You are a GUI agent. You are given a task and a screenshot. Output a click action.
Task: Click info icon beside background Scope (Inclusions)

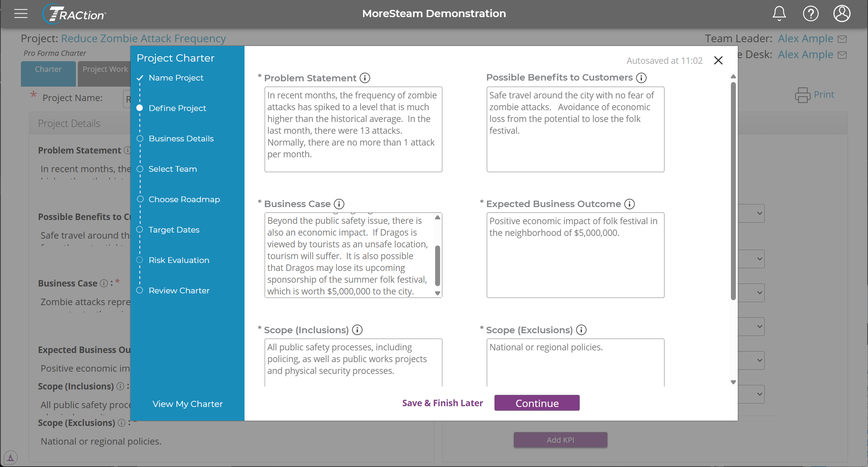120,386
